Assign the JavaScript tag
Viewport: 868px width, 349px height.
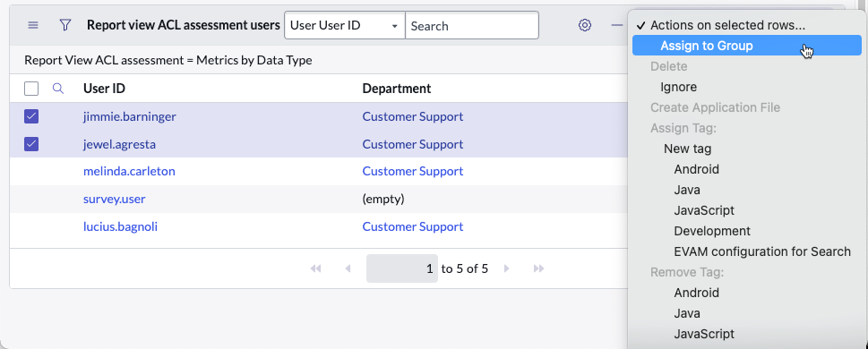[x=704, y=210]
